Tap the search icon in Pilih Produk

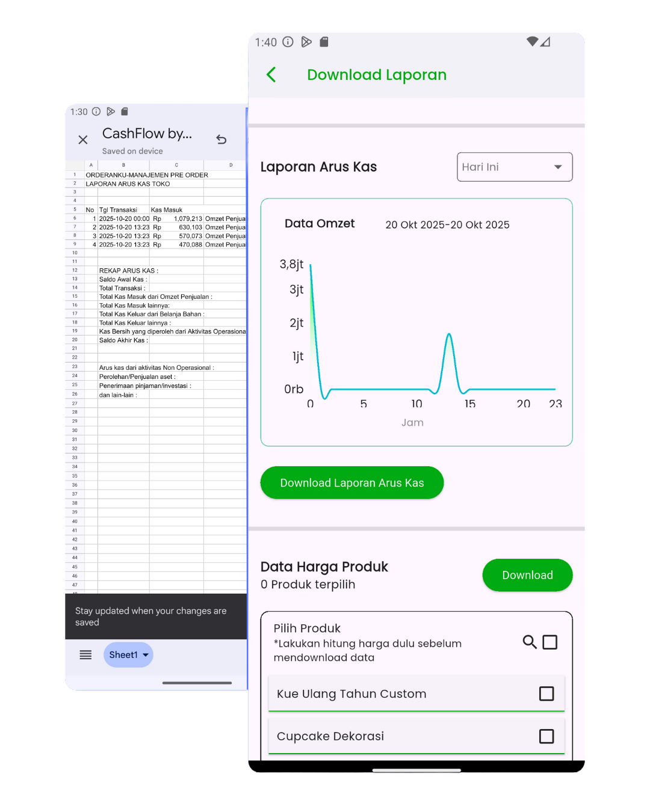click(x=530, y=642)
